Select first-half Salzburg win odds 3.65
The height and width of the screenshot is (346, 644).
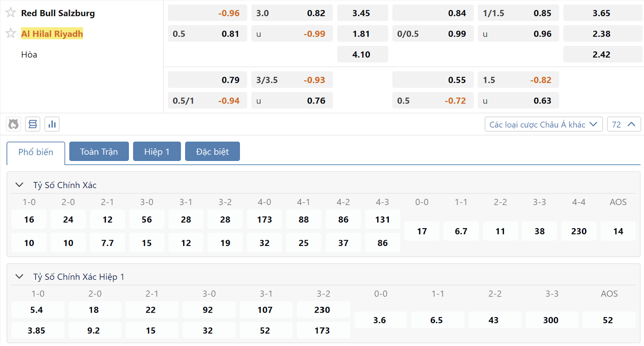603,13
